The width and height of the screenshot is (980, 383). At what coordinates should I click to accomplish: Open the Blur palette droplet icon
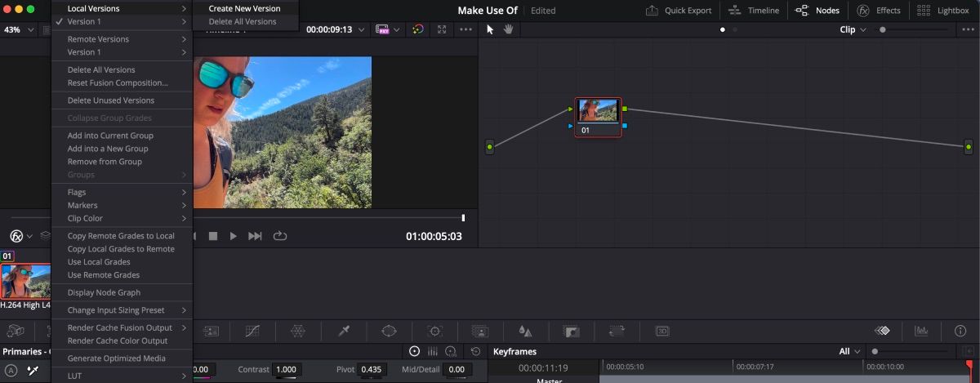[525, 331]
